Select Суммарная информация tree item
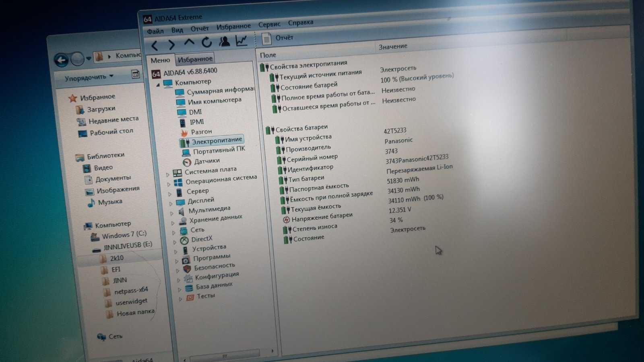Image resolution: width=644 pixels, height=362 pixels. tap(215, 91)
